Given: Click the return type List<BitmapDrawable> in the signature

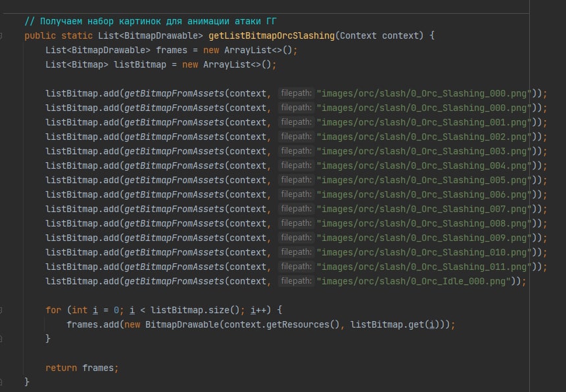Looking at the screenshot, I should 151,35.
